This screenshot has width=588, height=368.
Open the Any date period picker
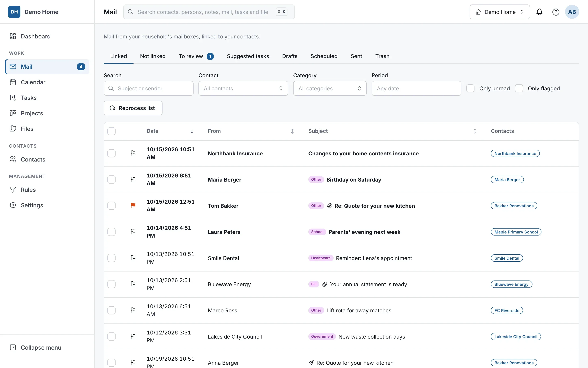click(416, 88)
